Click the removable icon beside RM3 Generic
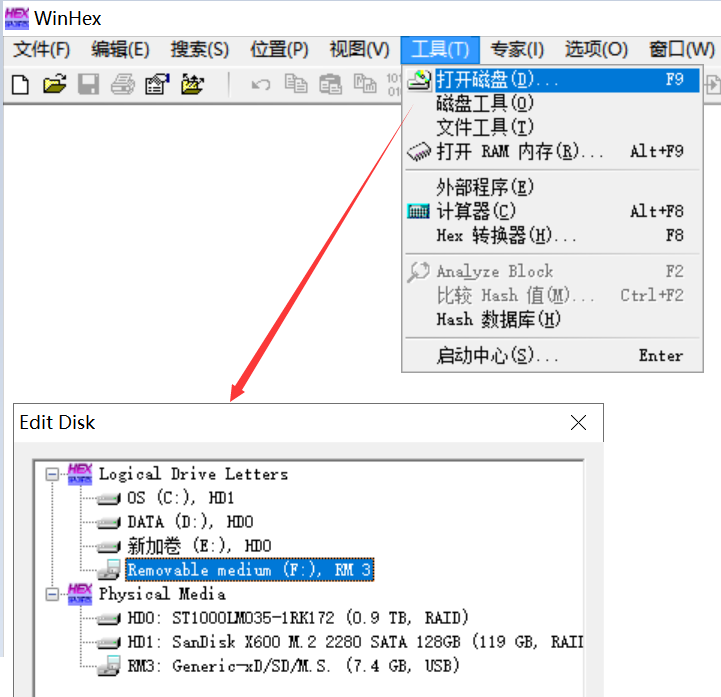 click(109, 666)
